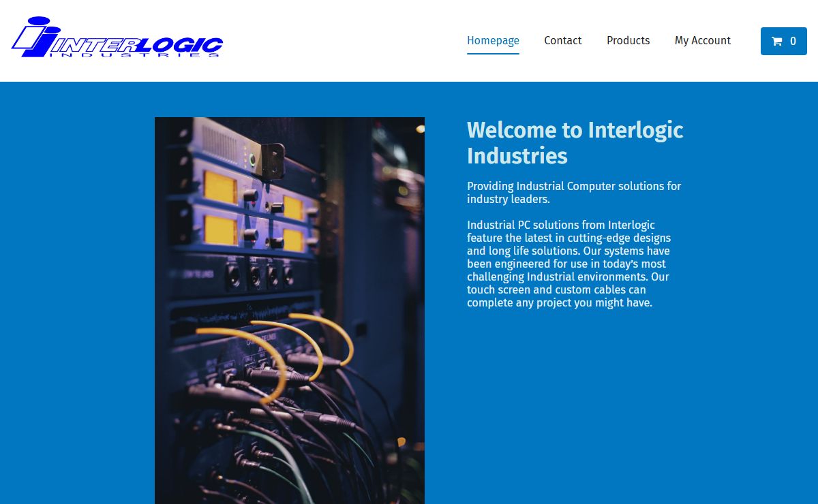Click the server rack hero image
The height and width of the screenshot is (504, 818).
click(290, 311)
